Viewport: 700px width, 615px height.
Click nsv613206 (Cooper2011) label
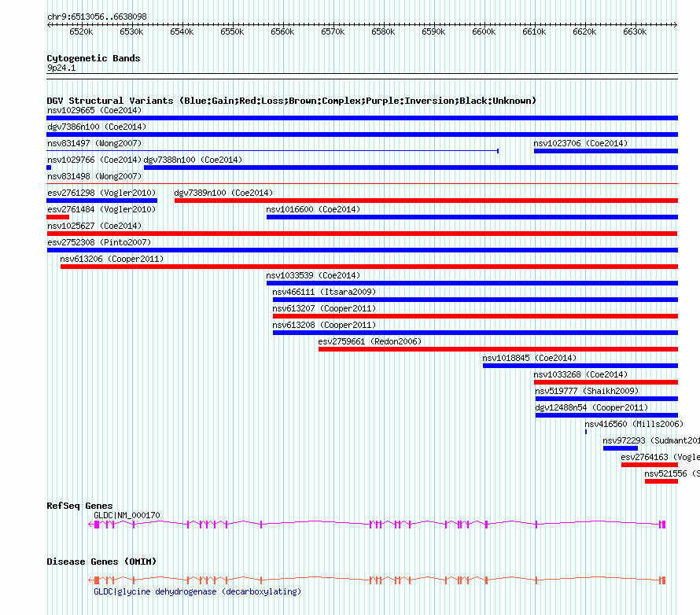(x=112, y=259)
